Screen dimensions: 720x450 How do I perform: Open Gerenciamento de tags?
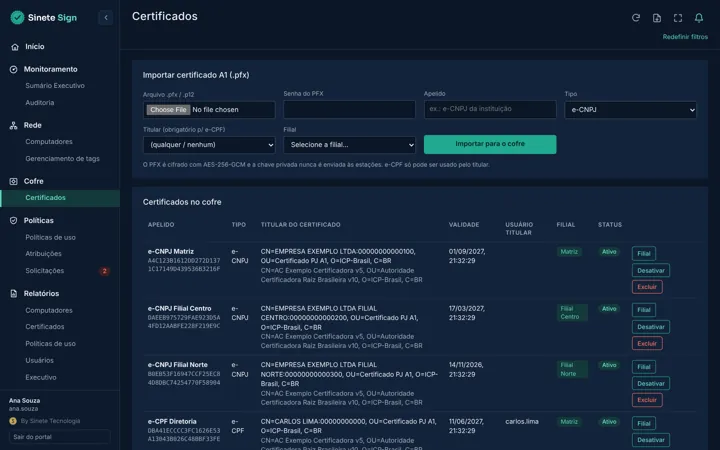click(62, 158)
